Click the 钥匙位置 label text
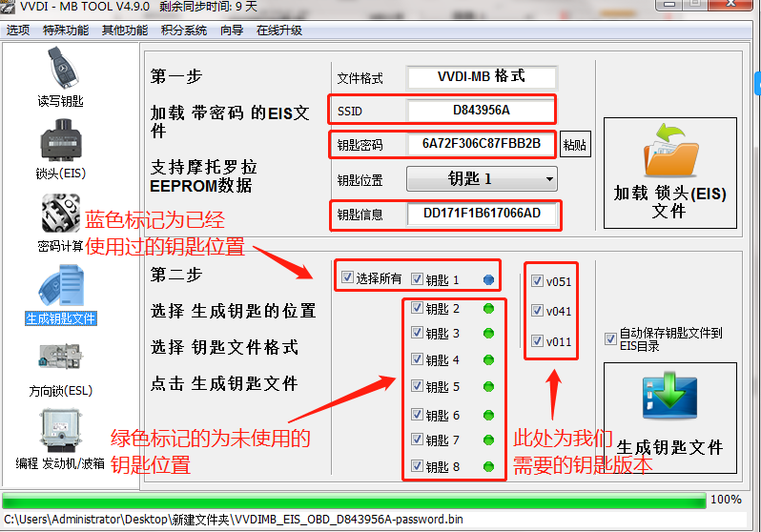The height and width of the screenshot is (532, 761). (360, 180)
